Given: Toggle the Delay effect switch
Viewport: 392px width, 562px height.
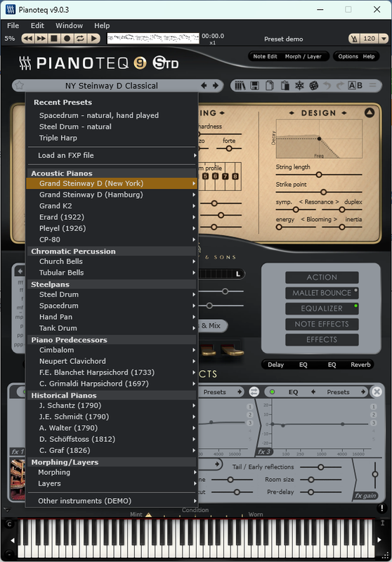Looking at the screenshot, I should [275, 365].
